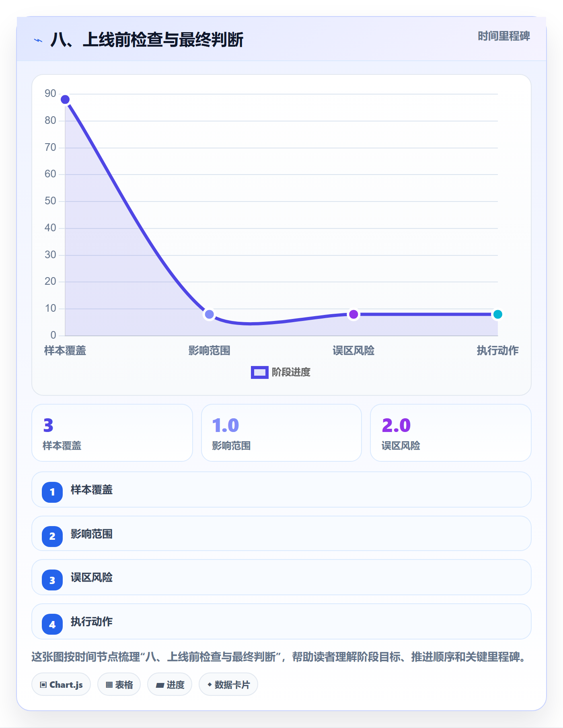Click the 进度 chip
563x728 pixels.
click(170, 684)
